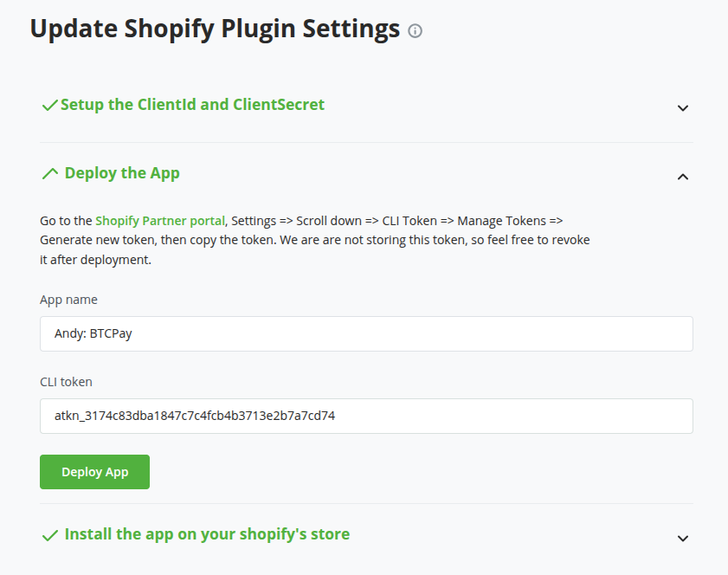The image size is (728, 575).
Task: Select the CLI token text box
Action: pyautogui.click(x=365, y=416)
